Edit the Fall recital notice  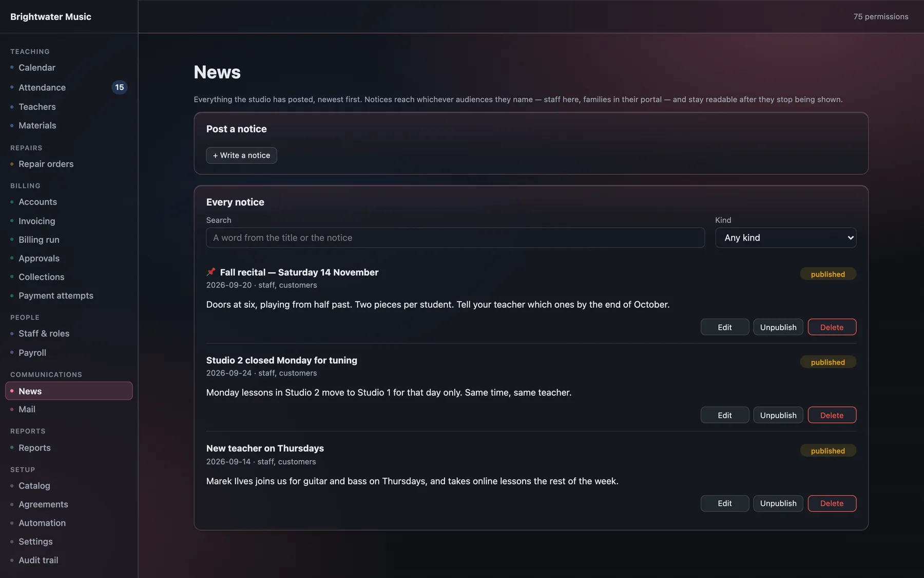click(x=724, y=327)
